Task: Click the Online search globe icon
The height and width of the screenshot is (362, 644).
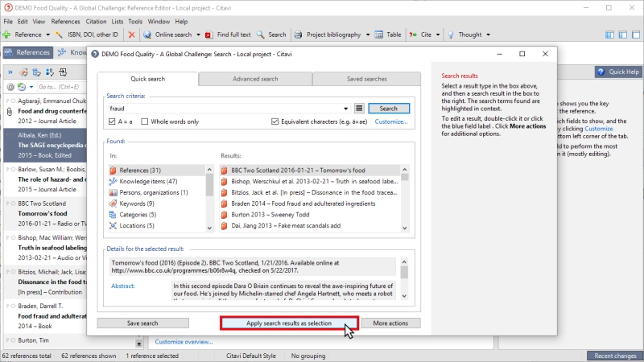Action: point(147,35)
